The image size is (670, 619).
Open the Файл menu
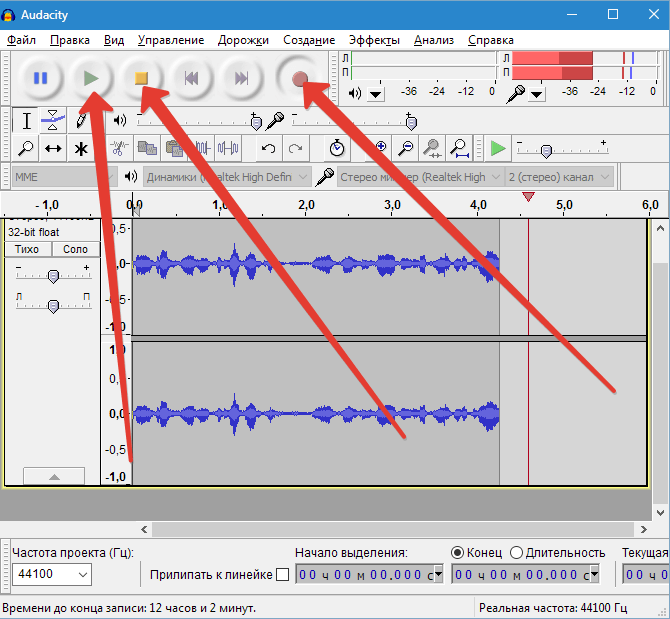21,40
